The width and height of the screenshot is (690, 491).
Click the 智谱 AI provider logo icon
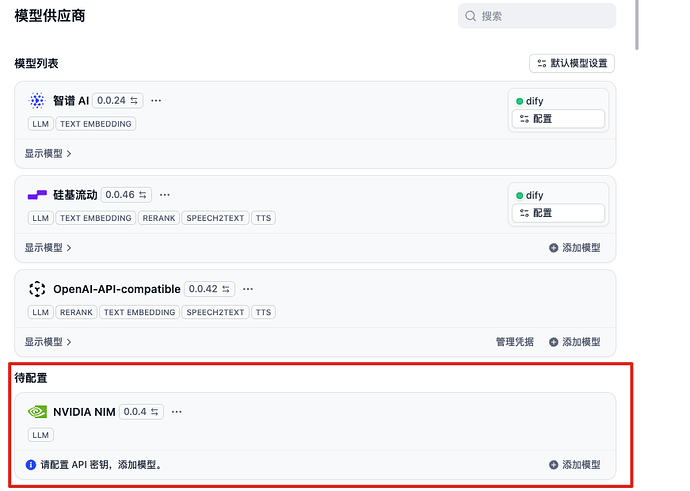pyautogui.click(x=37, y=101)
